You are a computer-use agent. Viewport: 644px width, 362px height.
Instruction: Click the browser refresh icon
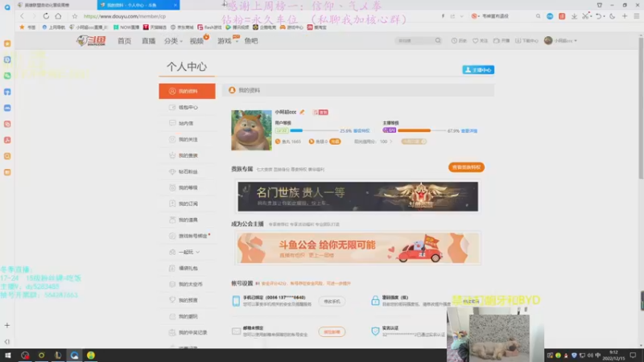click(46, 16)
